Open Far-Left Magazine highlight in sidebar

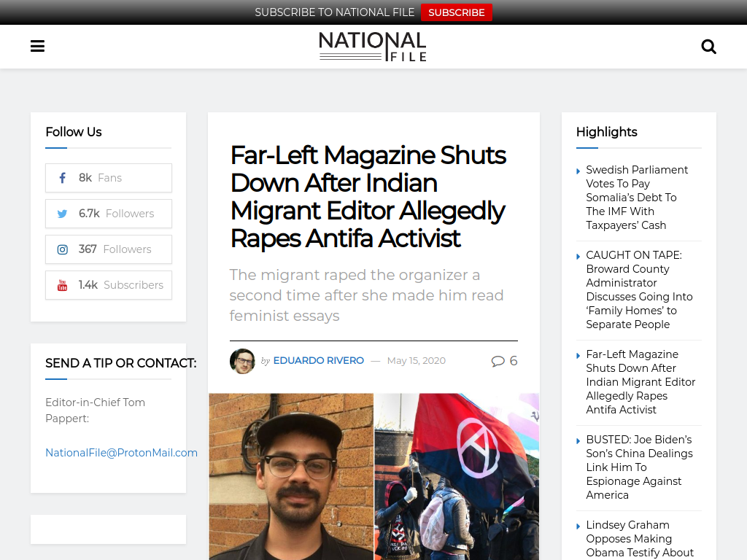click(x=640, y=382)
